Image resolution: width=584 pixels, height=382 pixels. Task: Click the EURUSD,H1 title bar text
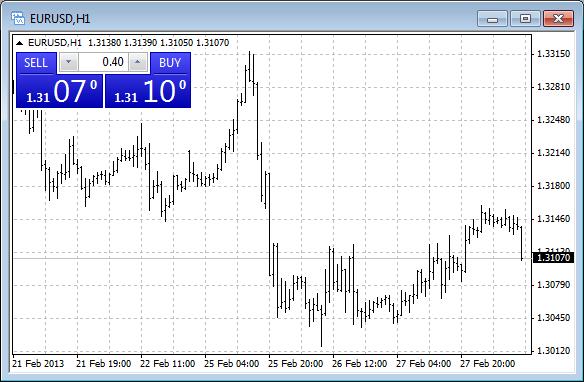[60, 19]
